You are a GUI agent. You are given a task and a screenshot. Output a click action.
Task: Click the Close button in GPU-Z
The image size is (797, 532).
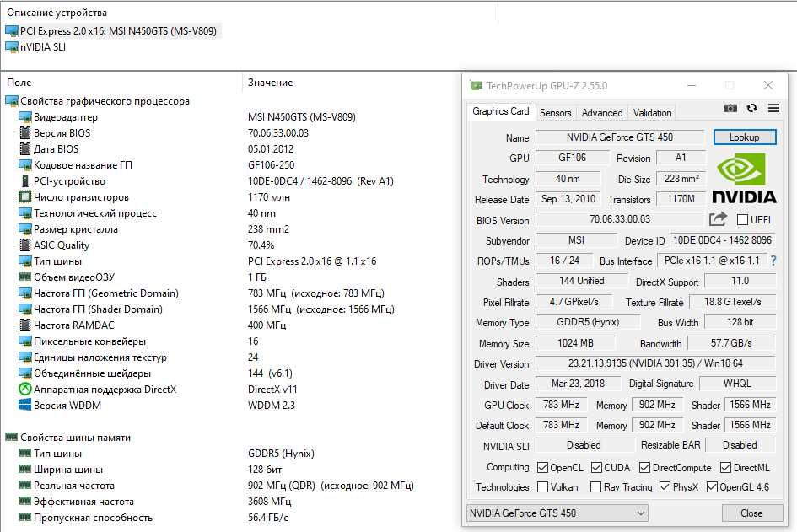[x=751, y=513]
